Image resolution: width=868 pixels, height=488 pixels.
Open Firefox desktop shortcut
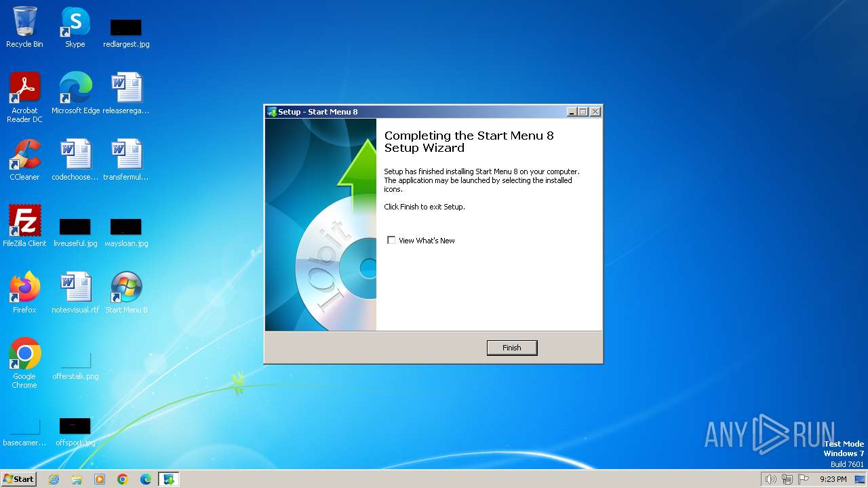click(24, 293)
